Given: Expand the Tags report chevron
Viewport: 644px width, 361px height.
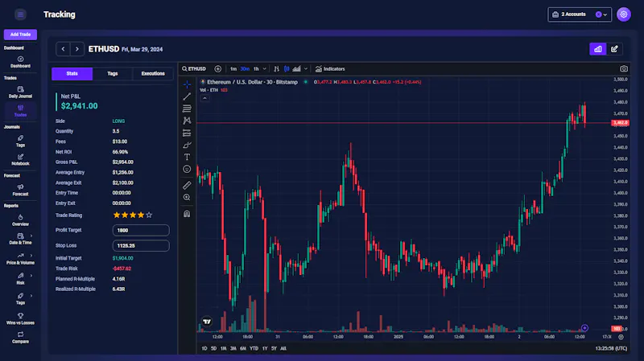Looking at the screenshot, I should pos(31,296).
